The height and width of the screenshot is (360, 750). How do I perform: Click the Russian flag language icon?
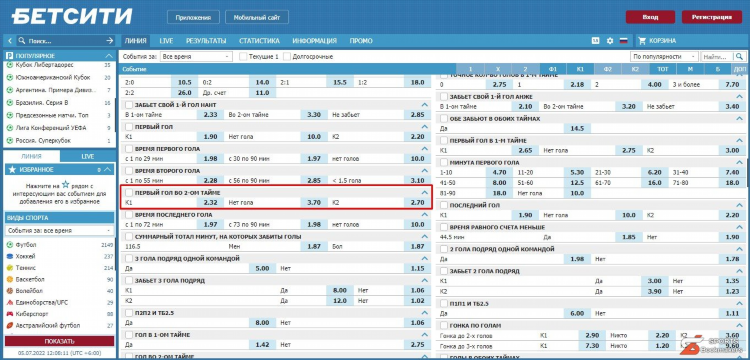pyautogui.click(x=623, y=41)
